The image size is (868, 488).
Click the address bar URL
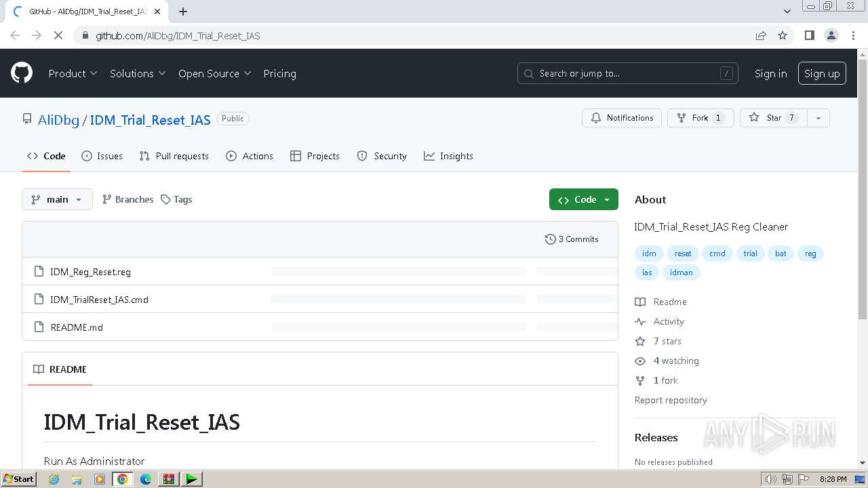[x=178, y=35]
